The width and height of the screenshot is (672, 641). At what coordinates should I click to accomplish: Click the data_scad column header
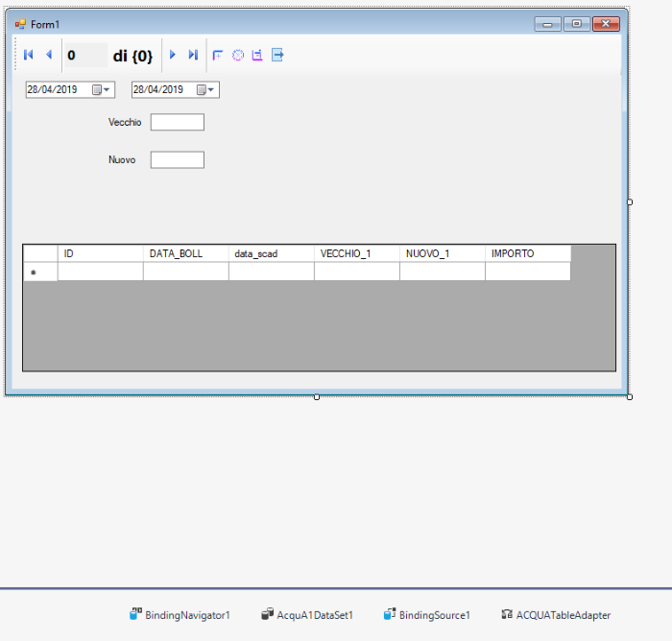click(x=272, y=253)
